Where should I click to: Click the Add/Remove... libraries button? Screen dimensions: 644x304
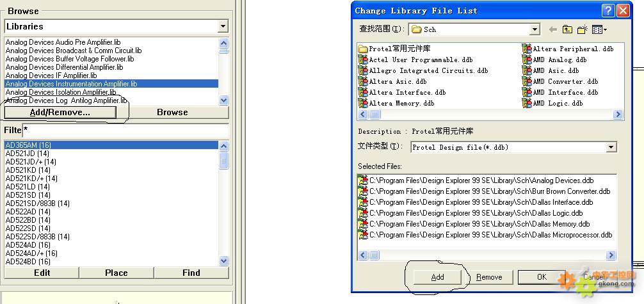(x=60, y=112)
